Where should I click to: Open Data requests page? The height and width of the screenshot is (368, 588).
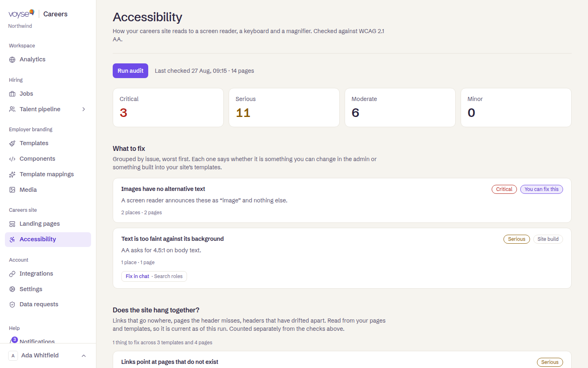48,305
